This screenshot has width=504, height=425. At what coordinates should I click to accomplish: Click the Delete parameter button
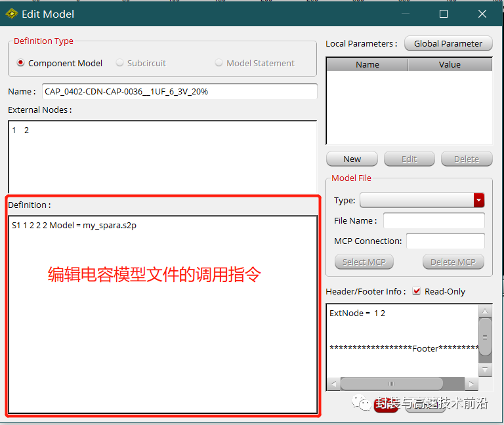[x=467, y=159]
